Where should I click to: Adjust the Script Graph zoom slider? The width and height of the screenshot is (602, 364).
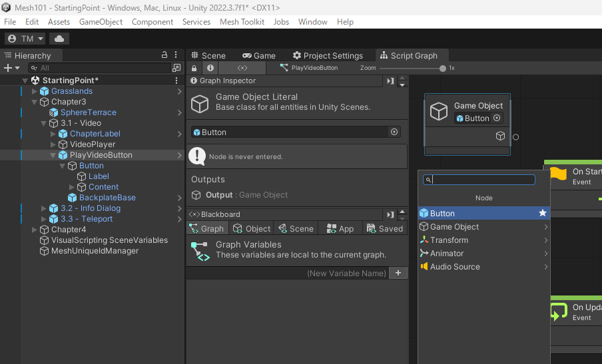(443, 69)
